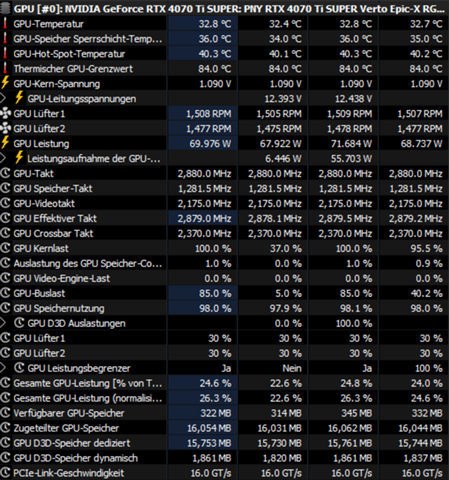
Task: Select the GPU Kernlast label
Action: [41, 249]
